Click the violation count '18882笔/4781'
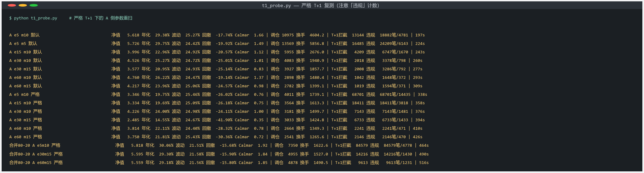Screen dimensions: 644x173 (x=394, y=35)
